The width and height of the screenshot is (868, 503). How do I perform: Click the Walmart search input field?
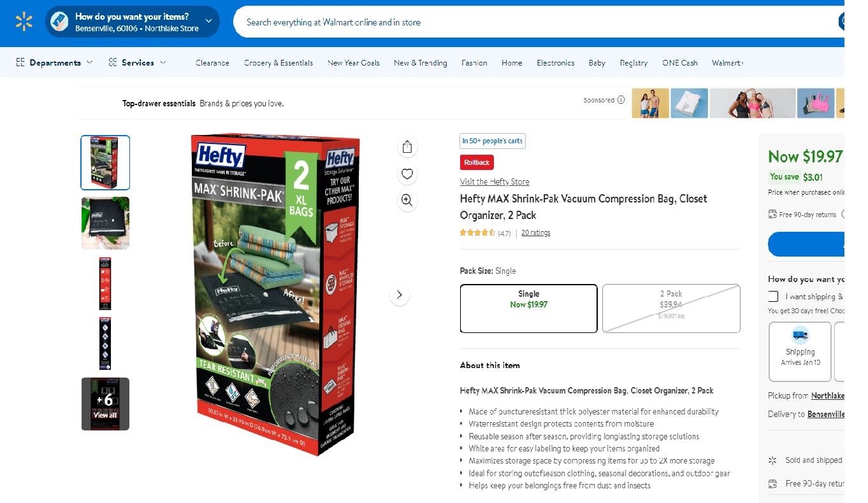point(539,22)
